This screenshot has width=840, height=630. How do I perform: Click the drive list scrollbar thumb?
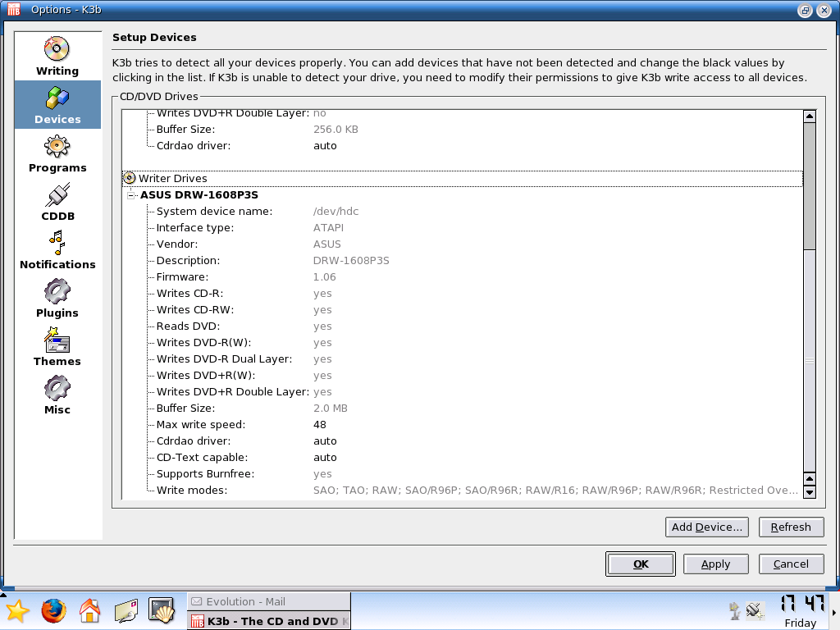pyautogui.click(x=810, y=186)
